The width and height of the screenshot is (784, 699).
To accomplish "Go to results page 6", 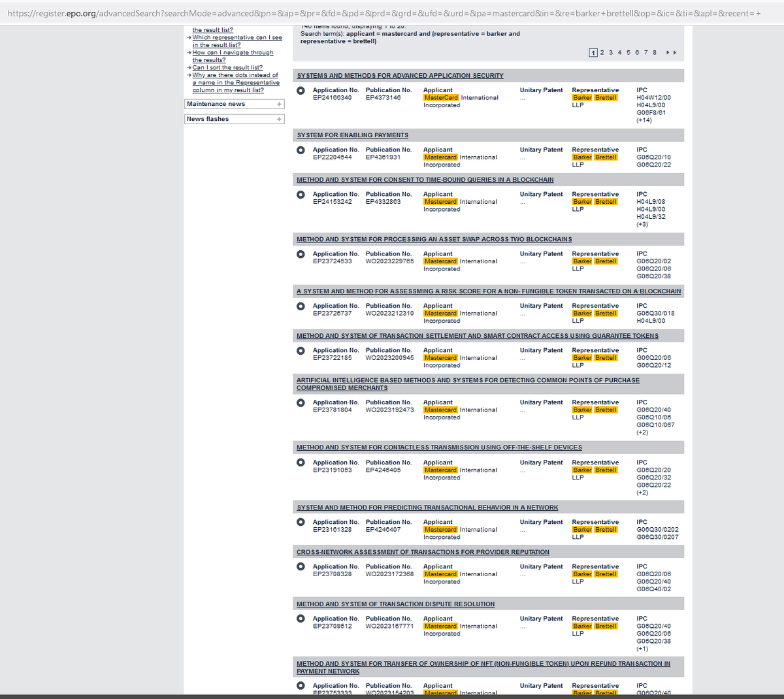I will coord(637,52).
